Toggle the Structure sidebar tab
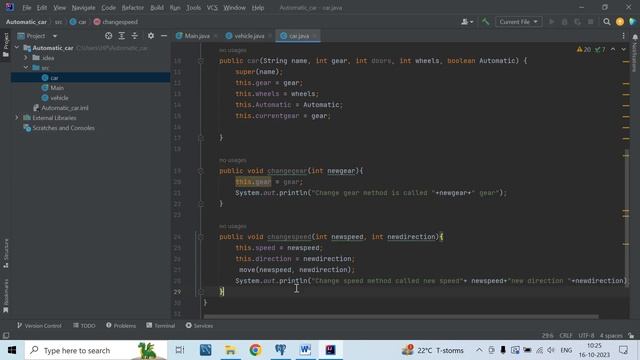 pos(6,253)
